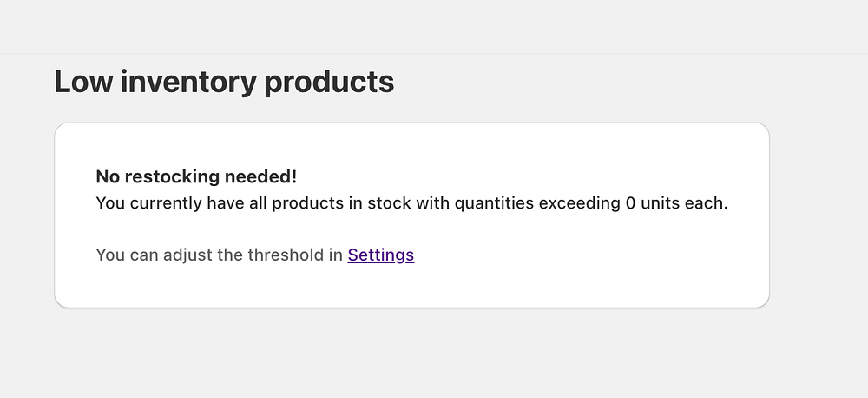The width and height of the screenshot is (868, 398).
Task: Click empty white space inside the card's right side
Action: coord(660,261)
